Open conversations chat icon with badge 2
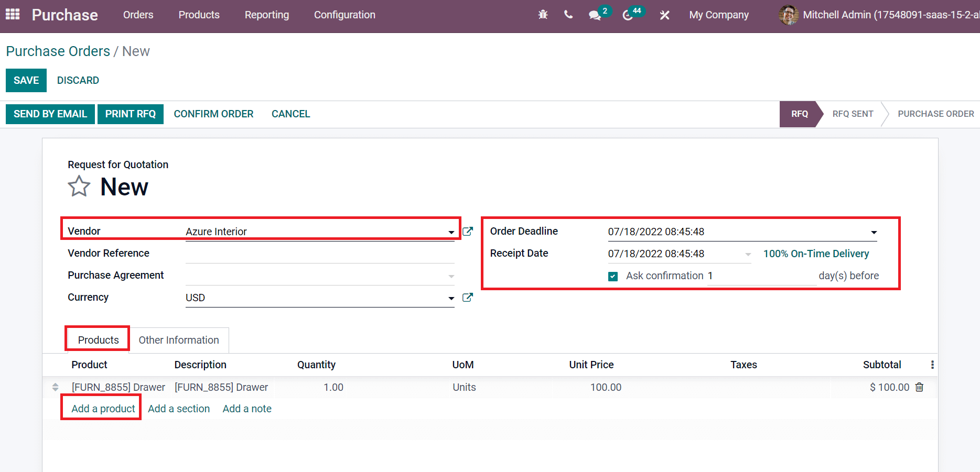Viewport: 980px width, 472px height. click(595, 15)
